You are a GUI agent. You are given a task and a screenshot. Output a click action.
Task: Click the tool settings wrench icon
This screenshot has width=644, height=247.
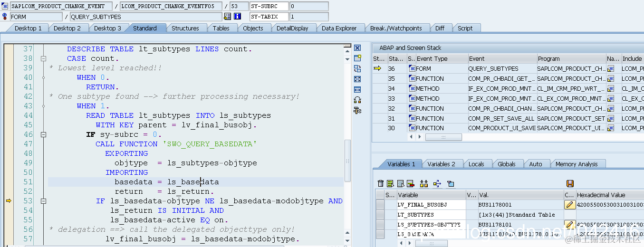[x=357, y=110]
